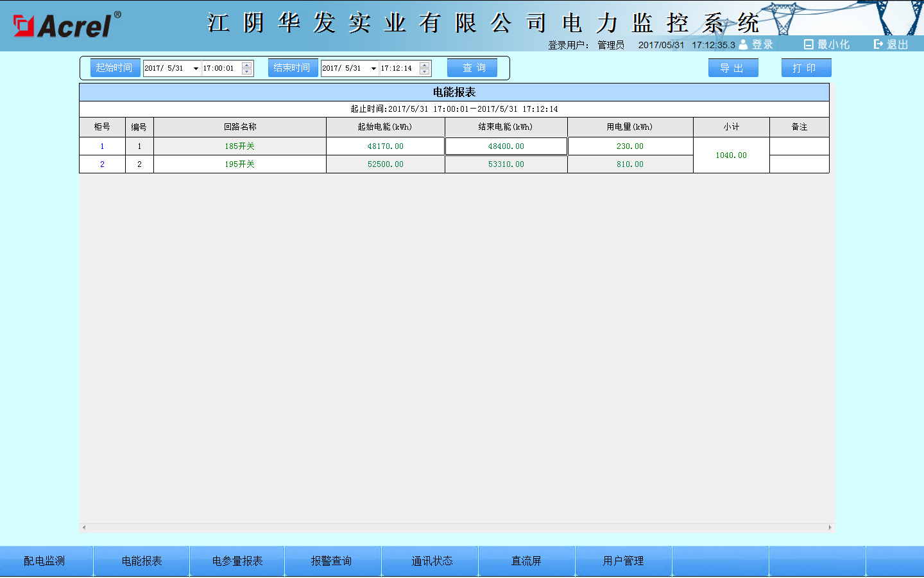The image size is (924, 578).
Task: Click the 退出 exit icon
Action: pyautogui.click(x=878, y=44)
